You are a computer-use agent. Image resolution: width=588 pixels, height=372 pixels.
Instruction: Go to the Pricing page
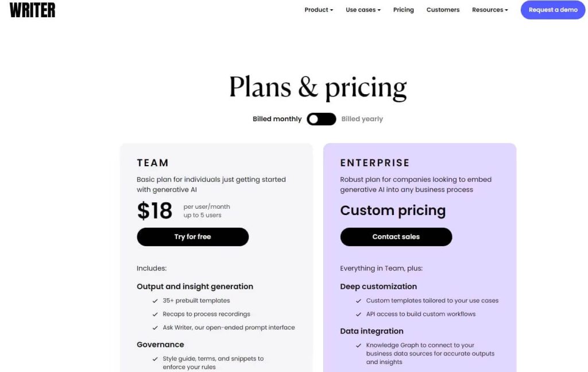pyautogui.click(x=403, y=10)
